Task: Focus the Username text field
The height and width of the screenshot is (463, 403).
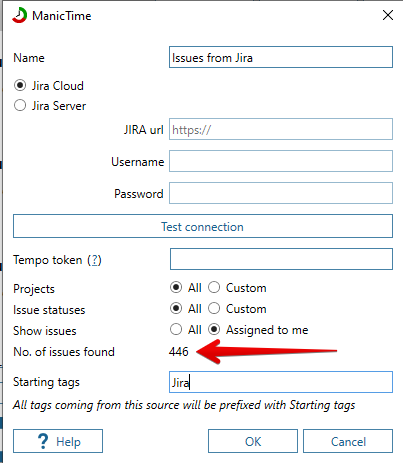Action: tap(281, 161)
